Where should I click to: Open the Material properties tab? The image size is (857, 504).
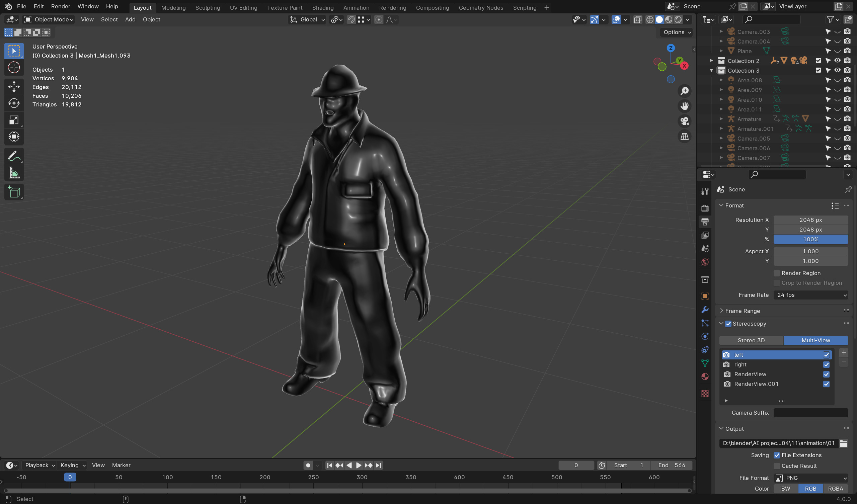tap(705, 377)
